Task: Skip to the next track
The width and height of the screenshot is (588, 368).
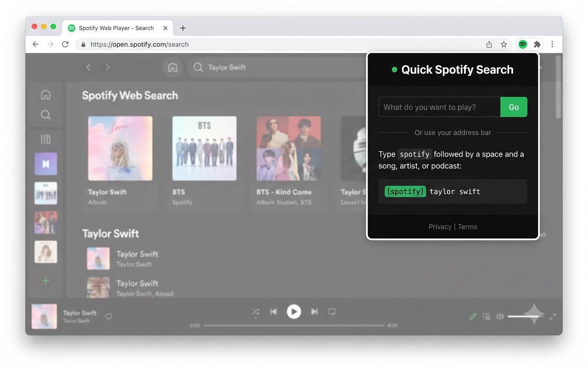Action: coord(314,312)
